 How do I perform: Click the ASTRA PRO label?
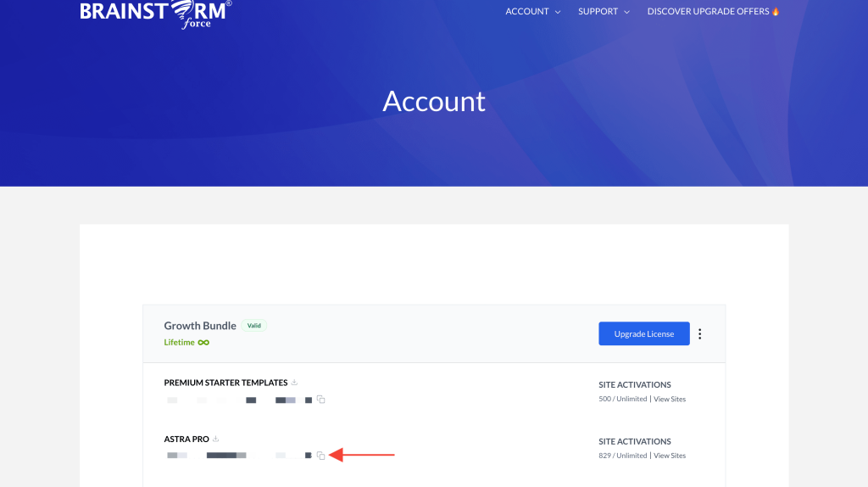186,439
